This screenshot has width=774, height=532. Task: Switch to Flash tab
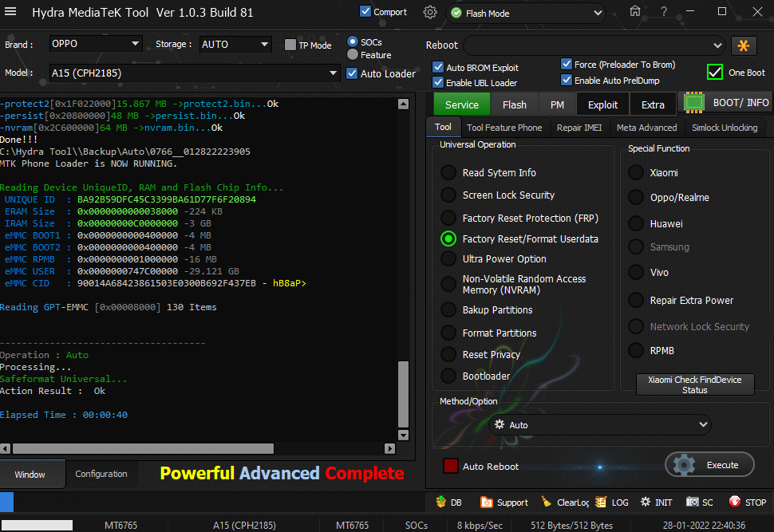515,104
